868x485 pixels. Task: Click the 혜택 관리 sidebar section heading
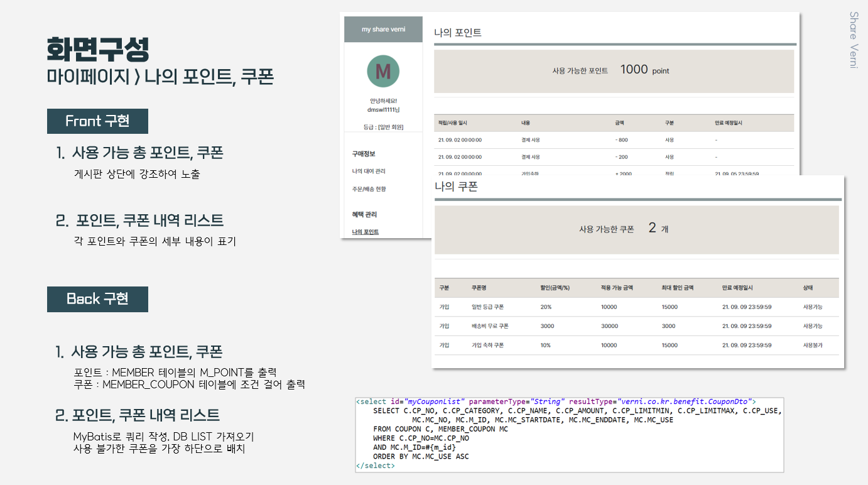[364, 214]
